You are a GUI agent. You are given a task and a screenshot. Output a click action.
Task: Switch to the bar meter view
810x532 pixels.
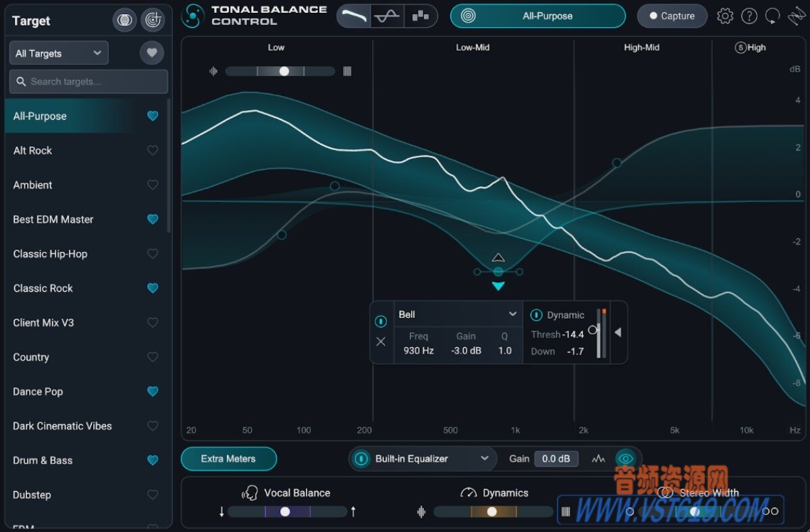pyautogui.click(x=421, y=15)
